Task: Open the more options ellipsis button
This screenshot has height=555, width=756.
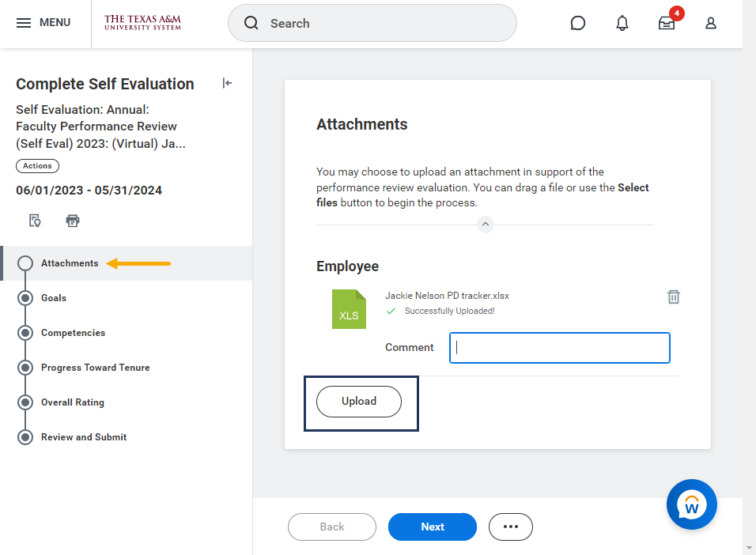Action: point(511,527)
